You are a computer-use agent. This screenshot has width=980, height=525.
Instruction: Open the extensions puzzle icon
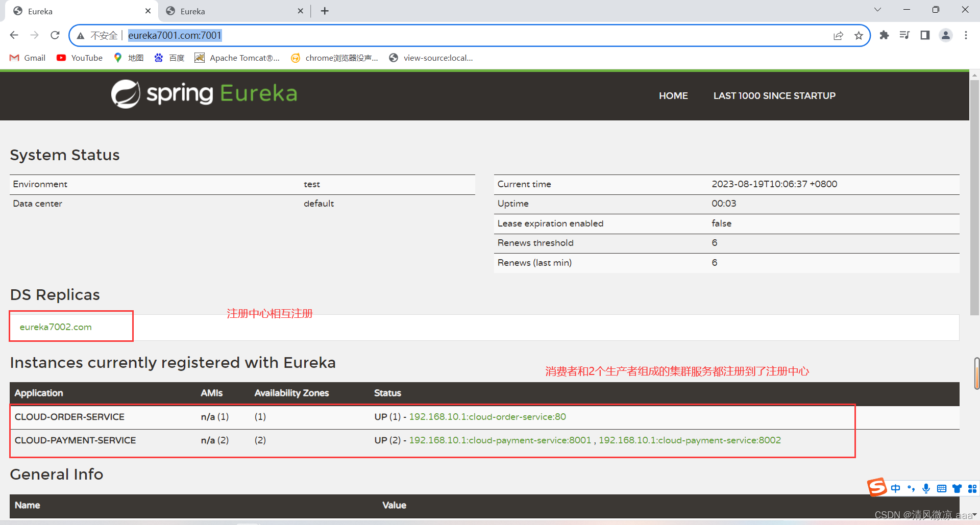[884, 35]
